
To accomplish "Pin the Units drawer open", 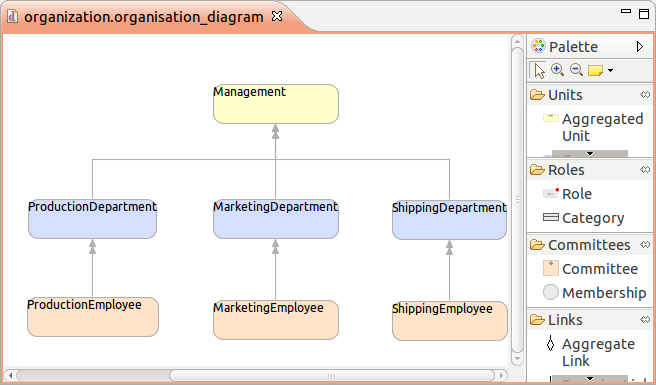I will [645, 95].
